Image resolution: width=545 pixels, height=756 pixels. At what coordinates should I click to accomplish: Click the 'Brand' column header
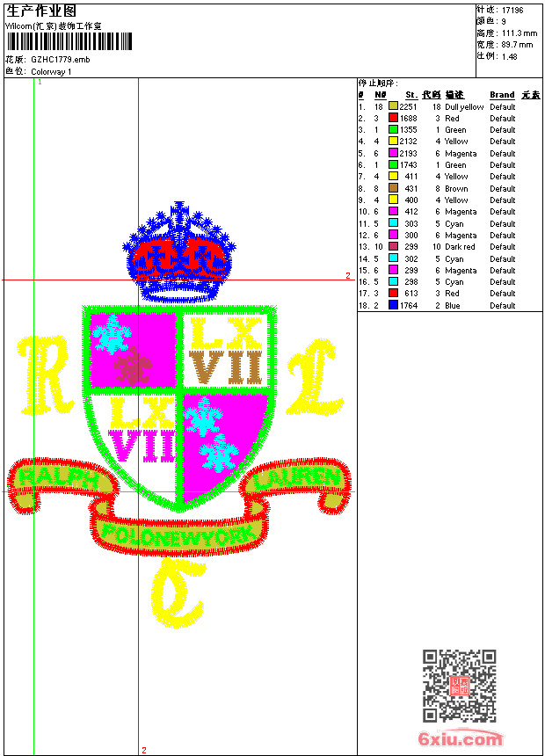click(x=502, y=95)
